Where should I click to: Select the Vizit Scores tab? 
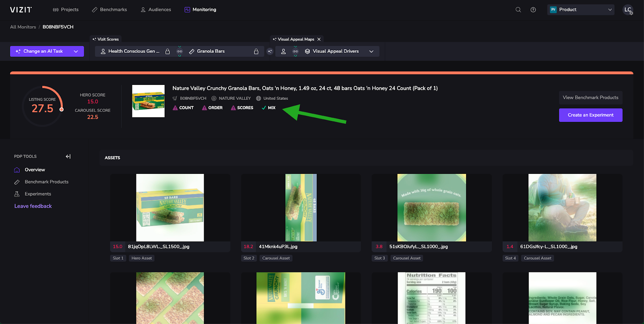(x=106, y=39)
